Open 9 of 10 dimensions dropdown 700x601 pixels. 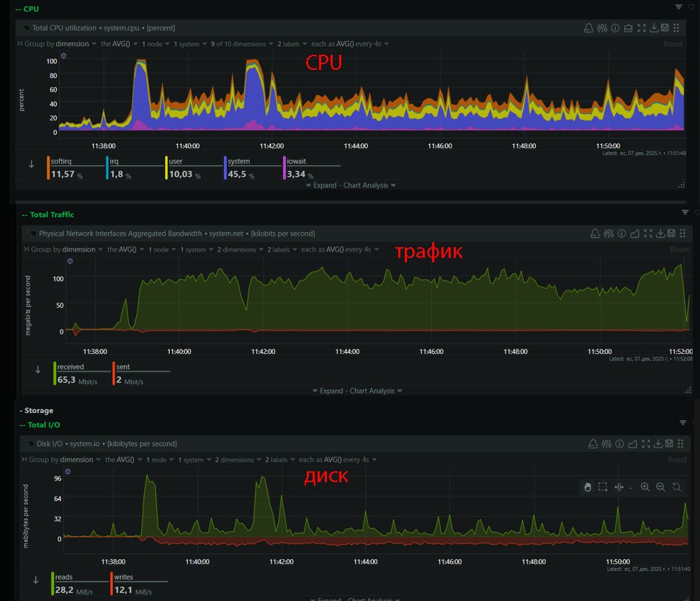click(x=242, y=44)
